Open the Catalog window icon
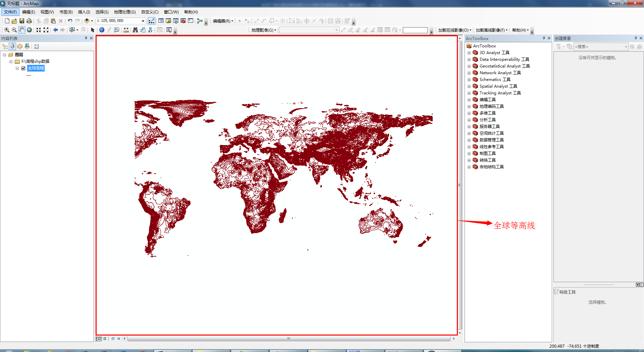The height and width of the screenshot is (352, 644). (x=168, y=21)
